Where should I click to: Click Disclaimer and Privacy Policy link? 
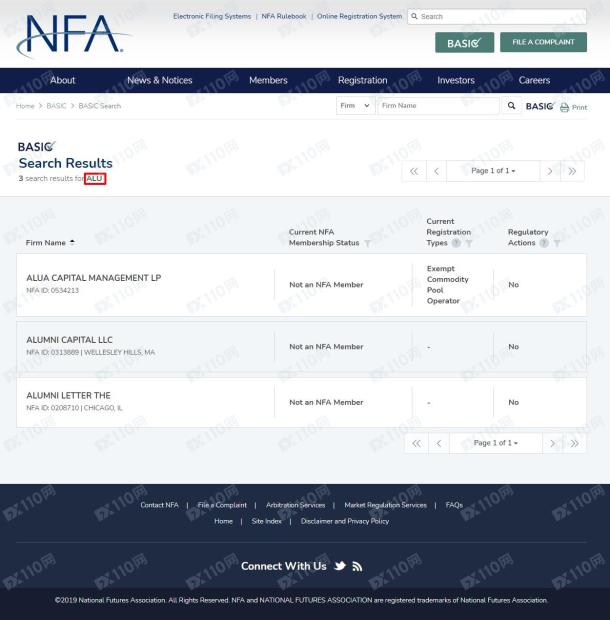click(345, 521)
